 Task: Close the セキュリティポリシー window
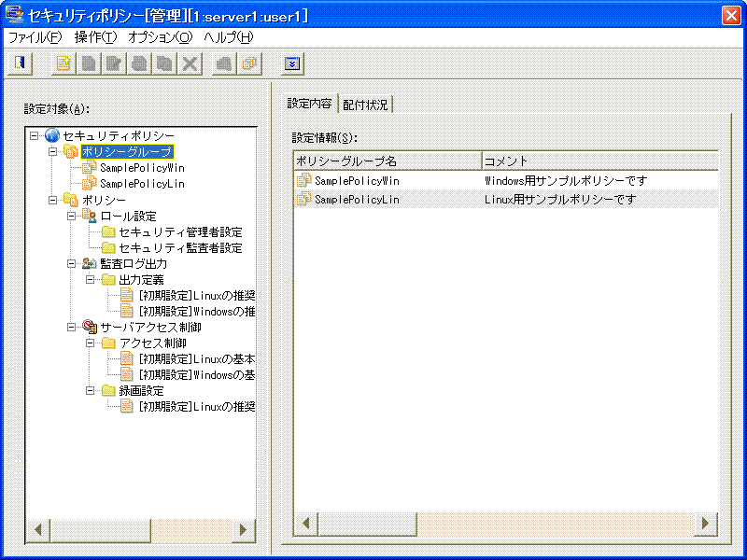(x=731, y=15)
